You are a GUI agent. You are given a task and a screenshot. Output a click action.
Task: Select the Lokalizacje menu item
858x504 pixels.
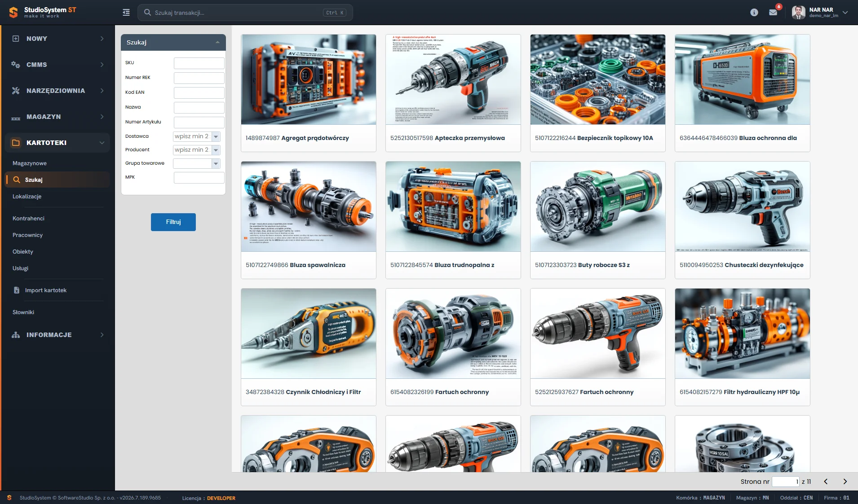tap(27, 197)
